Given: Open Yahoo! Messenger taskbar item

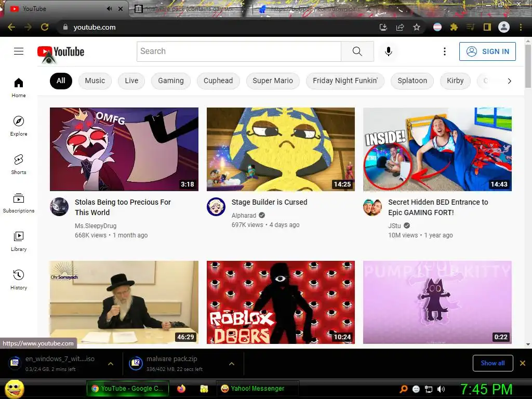Looking at the screenshot, I should pyautogui.click(x=257, y=389).
